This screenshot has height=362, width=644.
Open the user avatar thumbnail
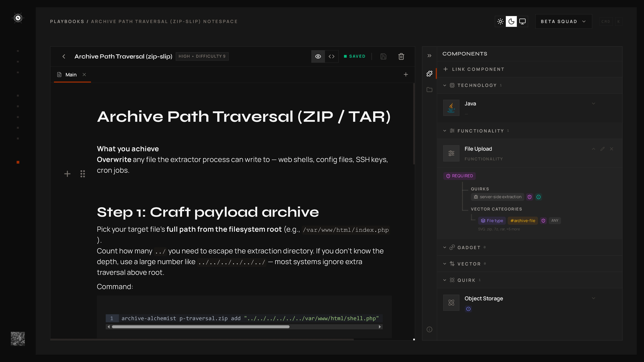[x=18, y=339]
